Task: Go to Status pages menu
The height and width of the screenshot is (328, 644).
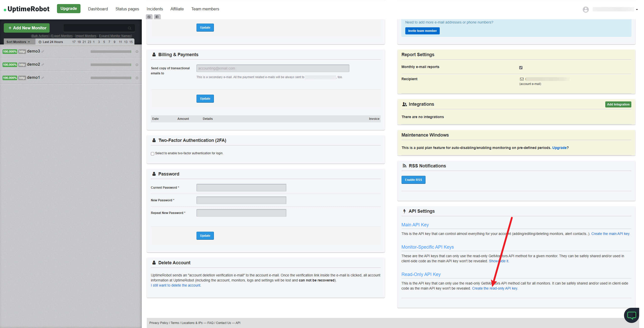Action: [127, 9]
